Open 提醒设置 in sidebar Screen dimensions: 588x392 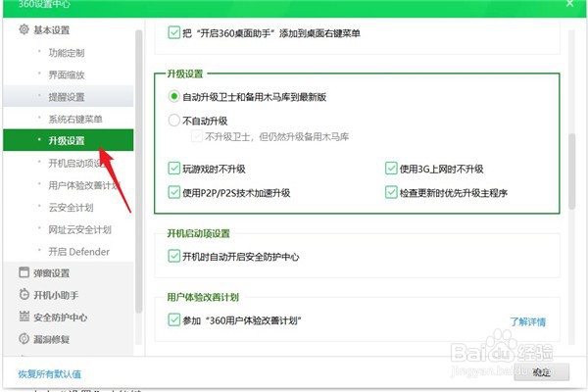tap(69, 97)
